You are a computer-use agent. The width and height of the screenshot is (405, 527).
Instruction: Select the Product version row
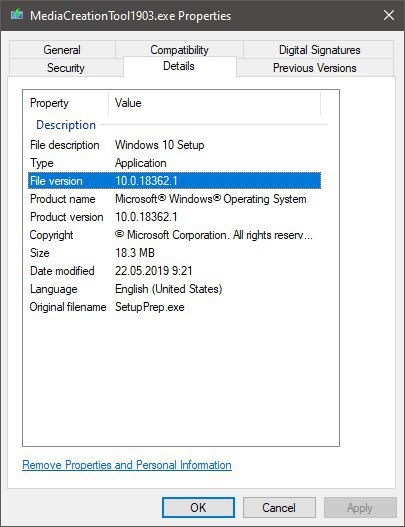[x=174, y=217]
